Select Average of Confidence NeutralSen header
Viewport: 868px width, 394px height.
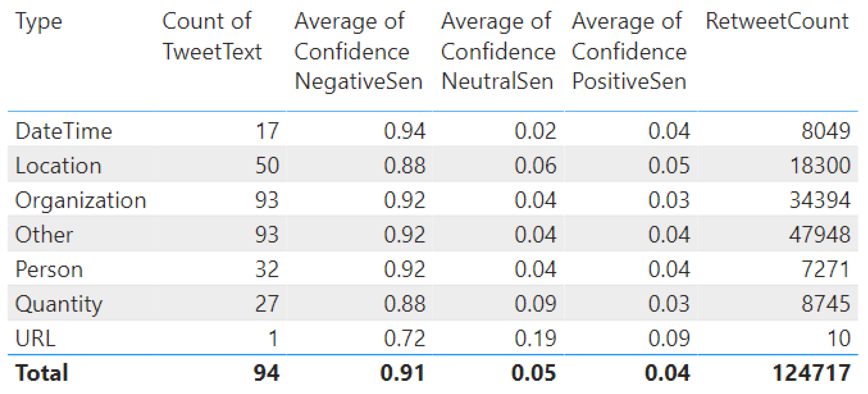(x=498, y=51)
